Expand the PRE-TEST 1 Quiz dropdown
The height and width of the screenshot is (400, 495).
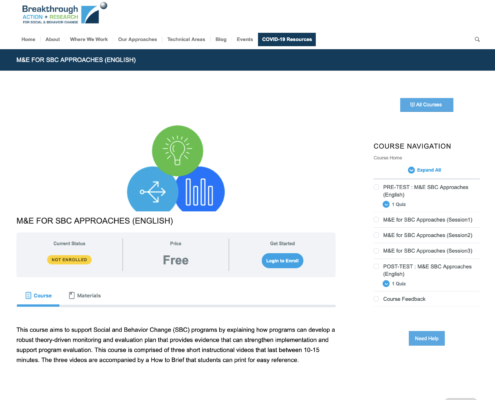[x=386, y=204]
